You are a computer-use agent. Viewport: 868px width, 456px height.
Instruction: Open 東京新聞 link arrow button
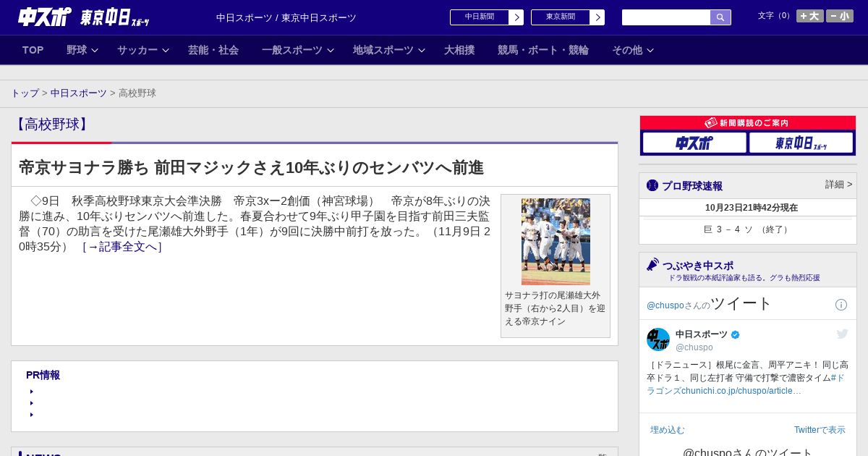(597, 17)
